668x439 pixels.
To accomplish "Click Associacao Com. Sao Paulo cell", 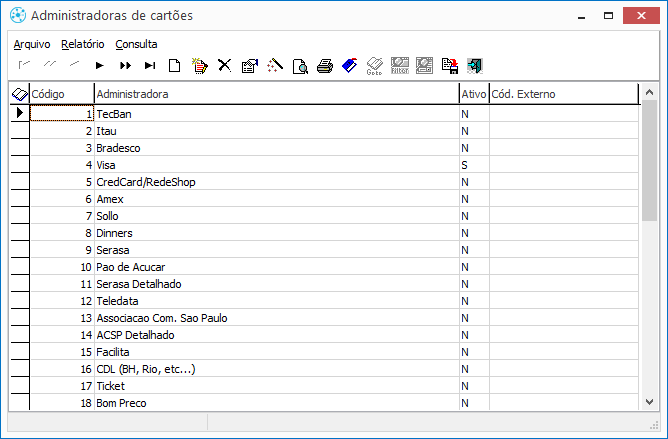I will pyautogui.click(x=276, y=318).
